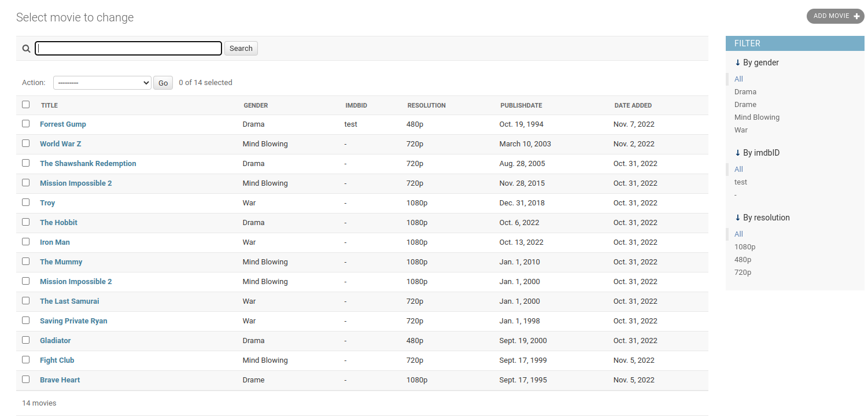The width and height of the screenshot is (868, 416).
Task: Open The Mummy link
Action: pyautogui.click(x=61, y=262)
